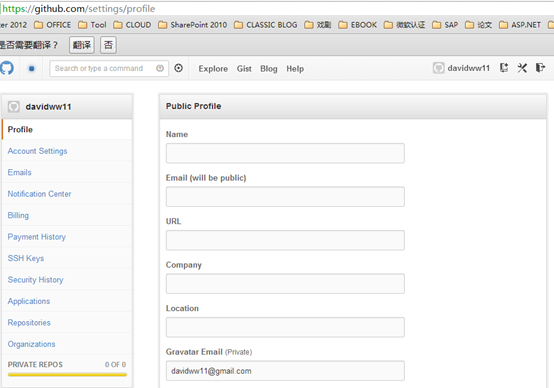Click the Gravatar Email field
This screenshot has width=554, height=388.
coord(285,371)
